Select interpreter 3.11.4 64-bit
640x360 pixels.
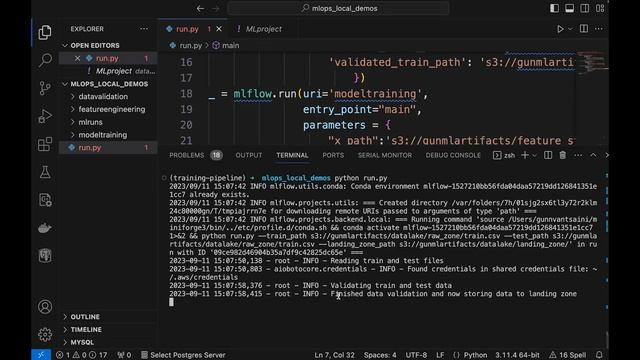pos(517,355)
